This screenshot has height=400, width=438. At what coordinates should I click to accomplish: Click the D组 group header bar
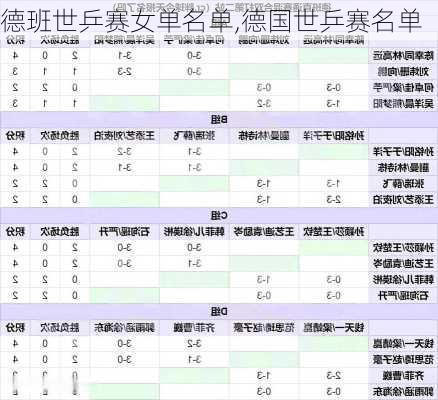click(219, 312)
